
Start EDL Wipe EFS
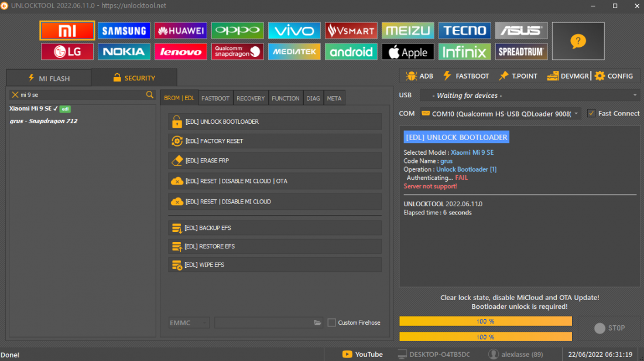275,265
